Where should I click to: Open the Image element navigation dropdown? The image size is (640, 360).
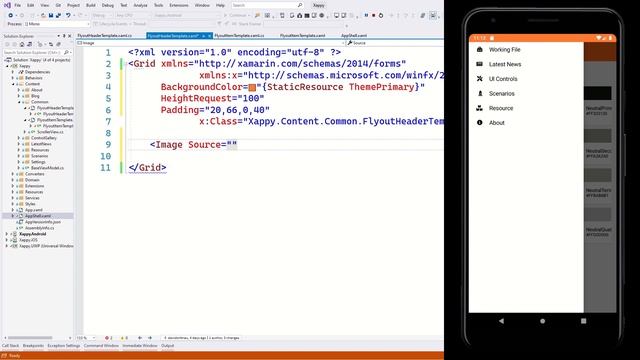[211, 43]
